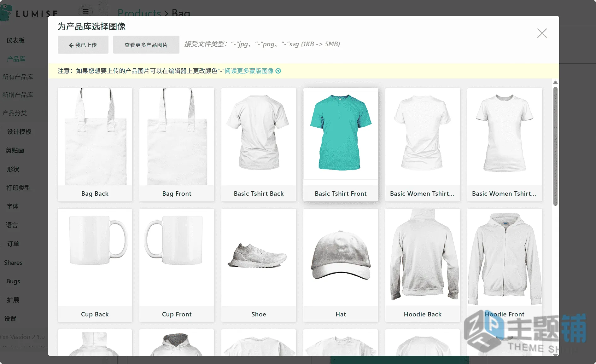This screenshot has height=364, width=596.
Task: Select the Bag Front image
Action: point(177,136)
